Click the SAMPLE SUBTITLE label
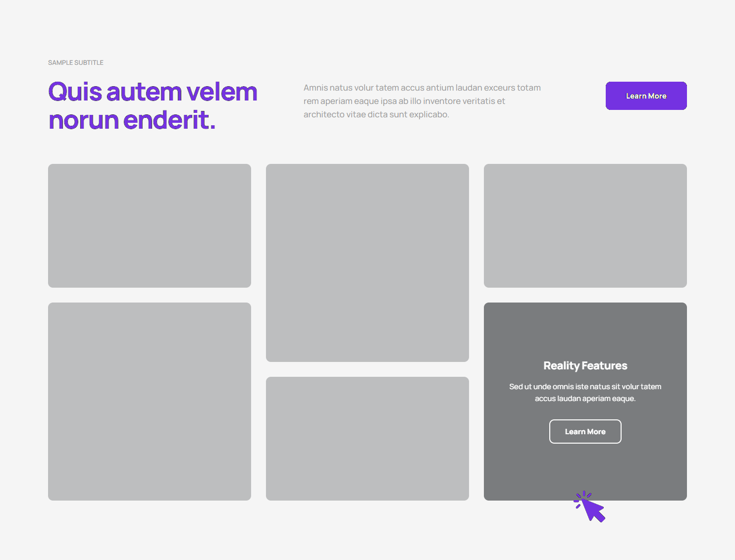 click(x=76, y=63)
